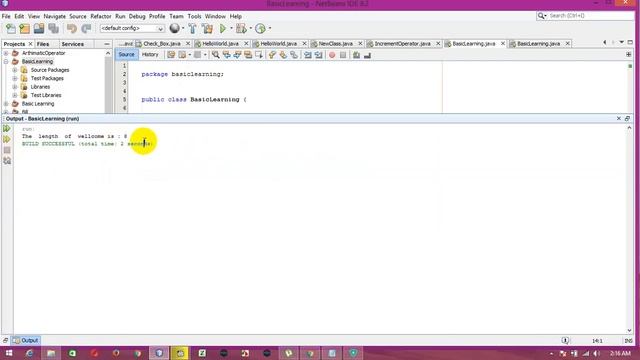
Task: Switch to IncrementOperator.java tab
Action: coord(402,44)
